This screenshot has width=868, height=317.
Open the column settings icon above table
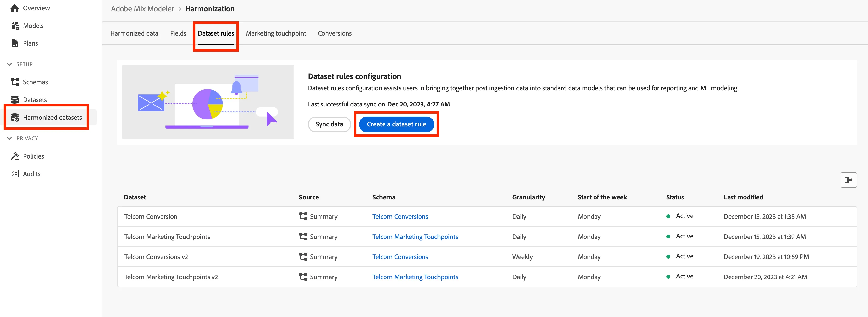point(848,180)
